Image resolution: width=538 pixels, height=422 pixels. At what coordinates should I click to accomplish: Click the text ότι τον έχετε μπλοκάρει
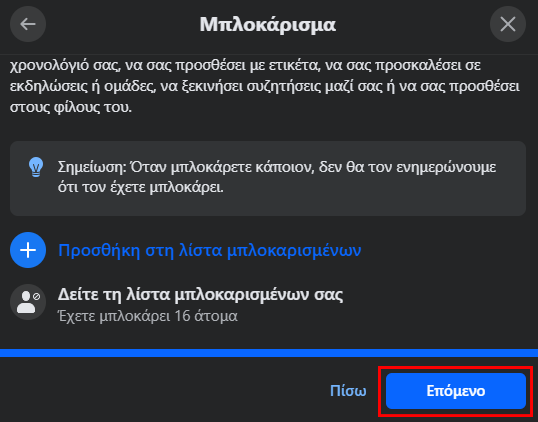pyautogui.click(x=140, y=188)
